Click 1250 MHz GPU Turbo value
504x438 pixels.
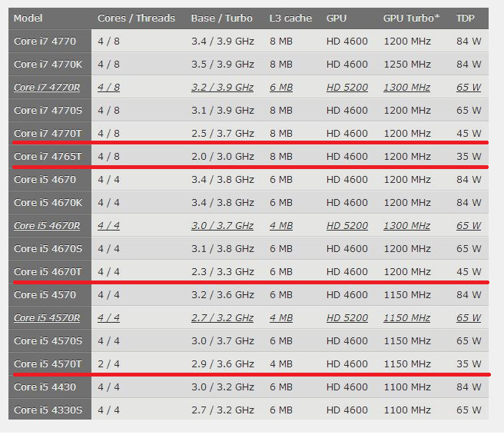pyautogui.click(x=407, y=65)
